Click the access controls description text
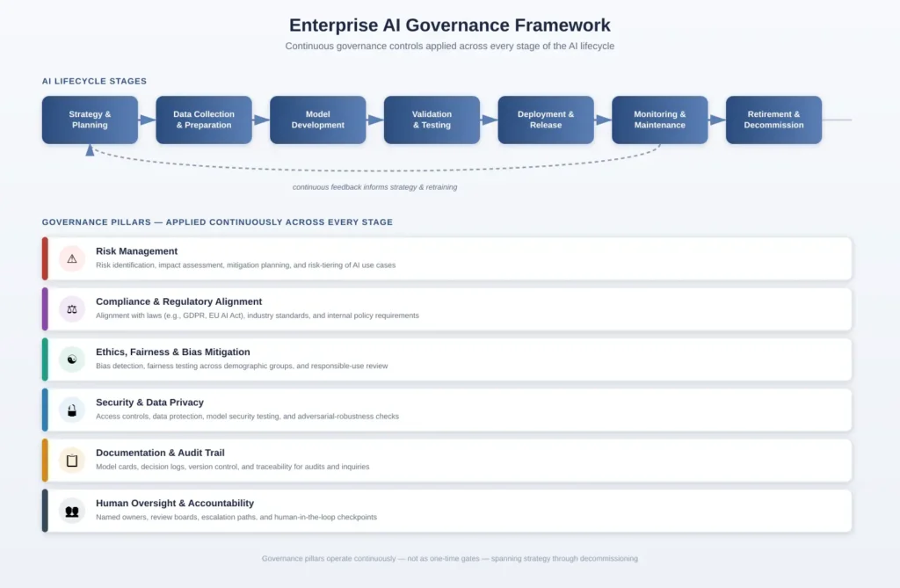Screen dimensions: 900x588 click(x=247, y=417)
